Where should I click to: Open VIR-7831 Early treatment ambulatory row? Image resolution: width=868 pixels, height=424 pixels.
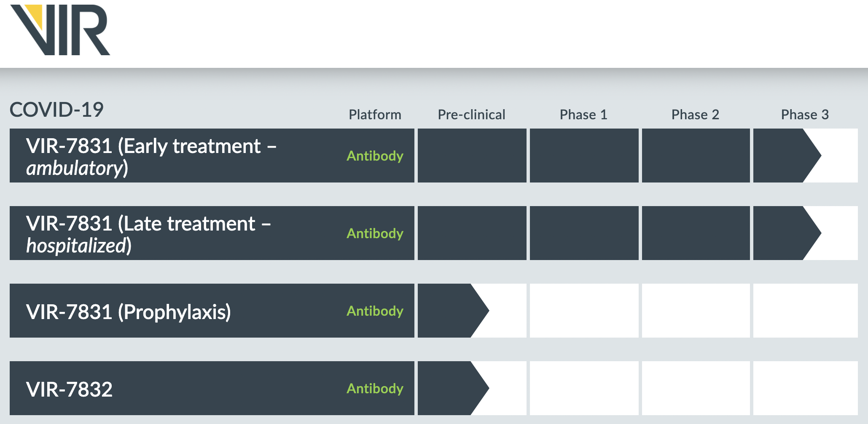pos(151,156)
